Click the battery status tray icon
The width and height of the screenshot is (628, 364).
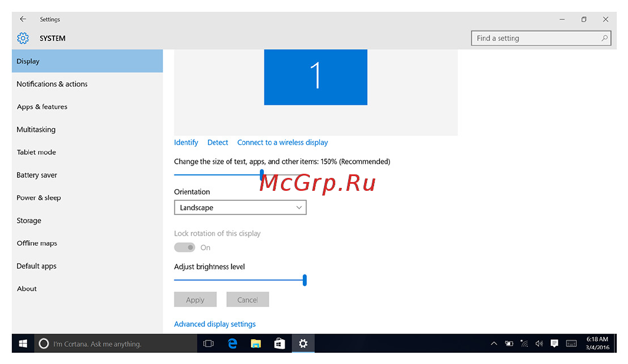(509, 343)
